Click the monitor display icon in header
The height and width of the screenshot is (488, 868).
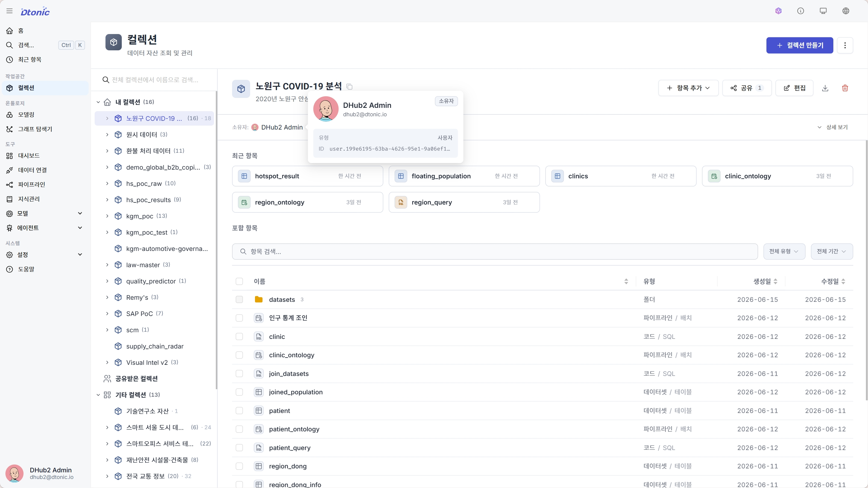823,11
